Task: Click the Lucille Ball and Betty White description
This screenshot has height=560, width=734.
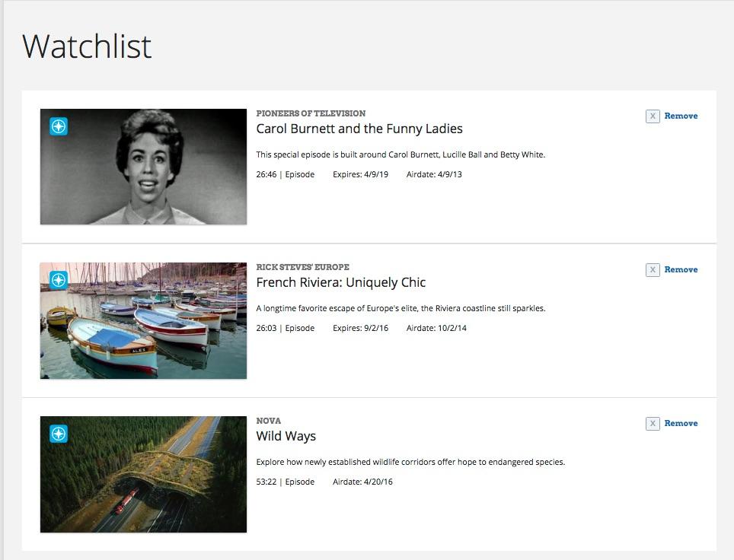Action: (401, 155)
